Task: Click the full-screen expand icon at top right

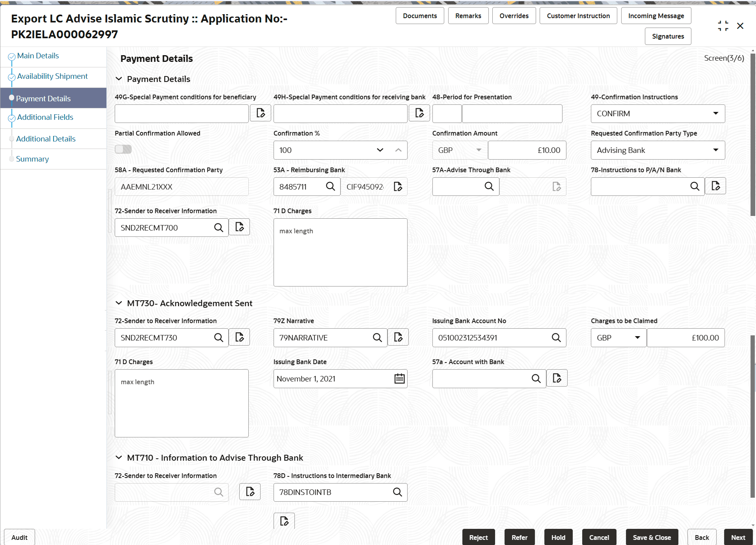Action: 723,26
